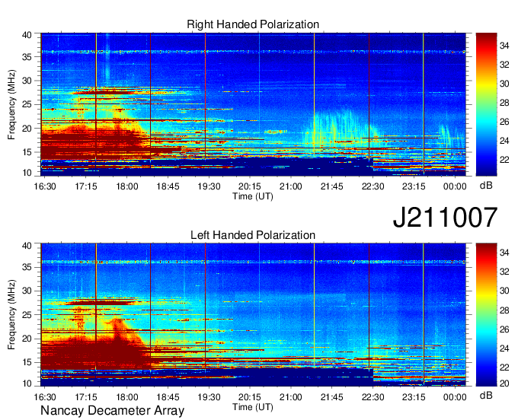Click the dB unit label of bottom colorbar
Screen dimensions: 518x420
click(486, 395)
